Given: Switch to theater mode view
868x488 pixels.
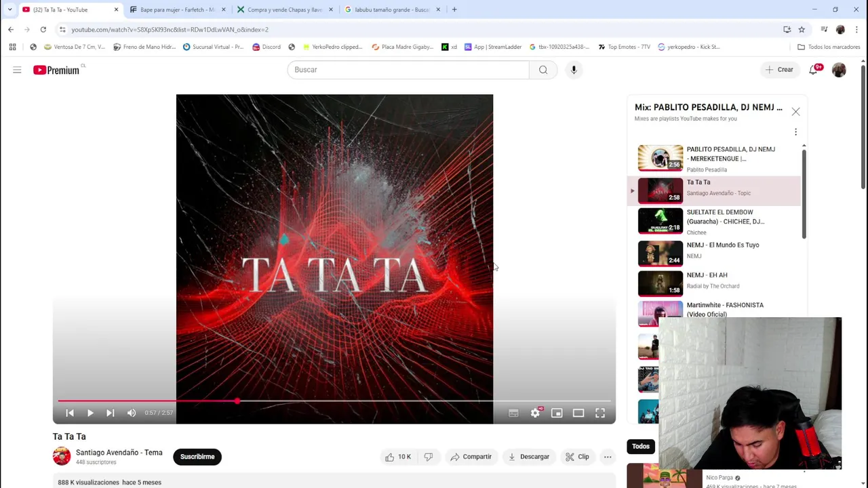Looking at the screenshot, I should tap(578, 413).
